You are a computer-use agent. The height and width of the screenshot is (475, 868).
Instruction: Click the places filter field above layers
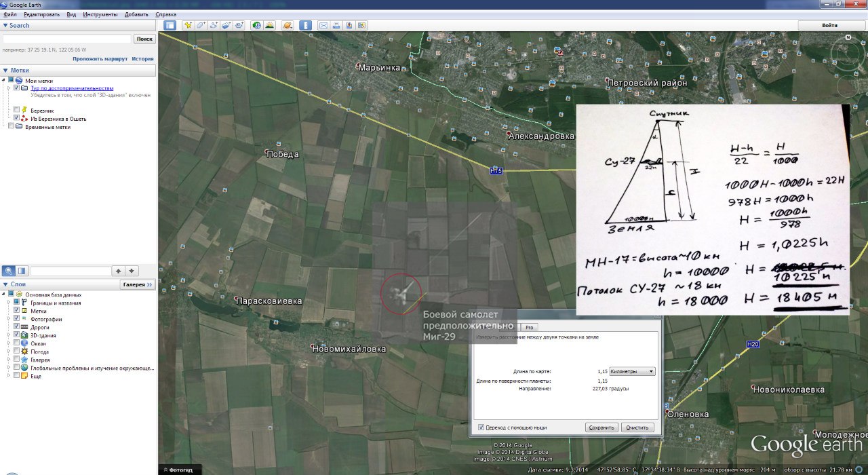point(70,271)
